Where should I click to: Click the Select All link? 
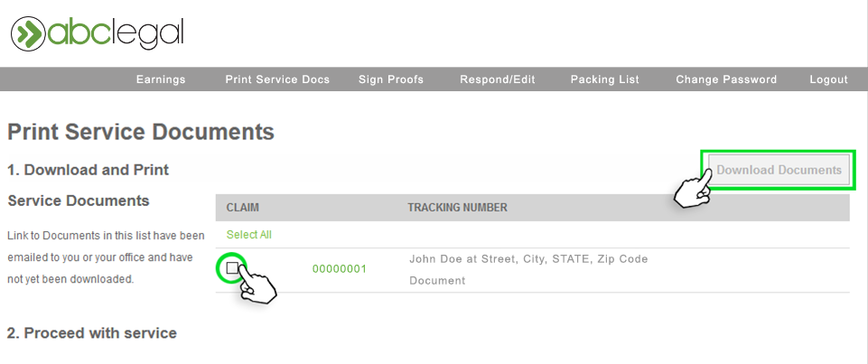(248, 235)
